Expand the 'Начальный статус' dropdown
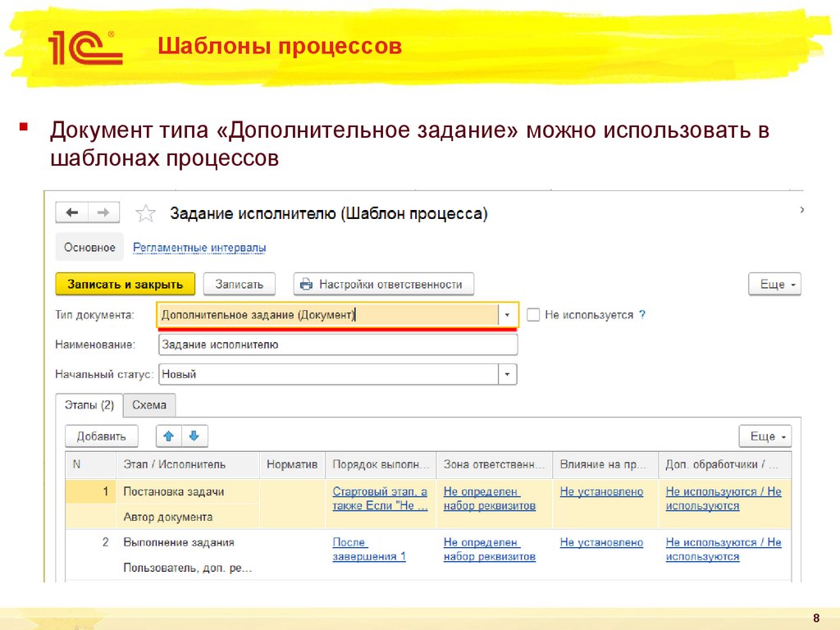The width and height of the screenshot is (840, 630). (x=508, y=374)
